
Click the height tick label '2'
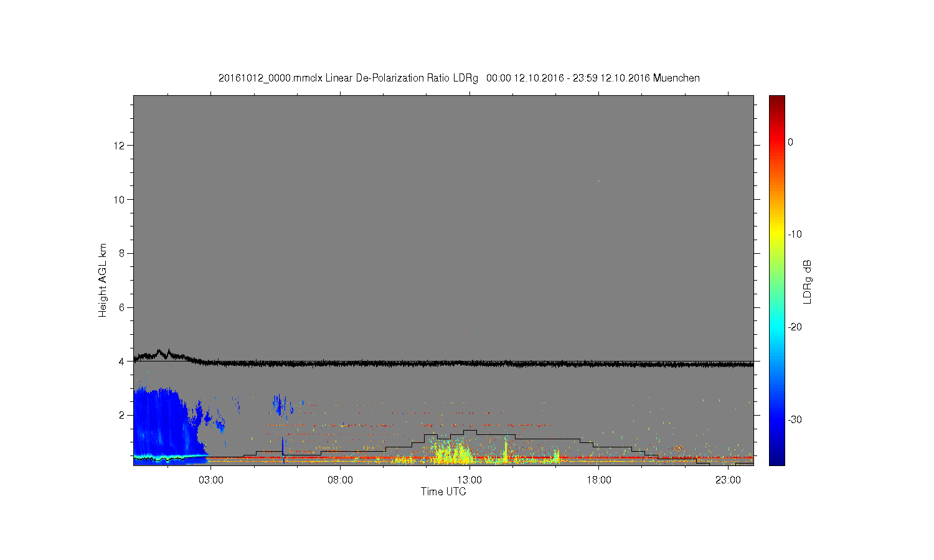click(x=122, y=415)
